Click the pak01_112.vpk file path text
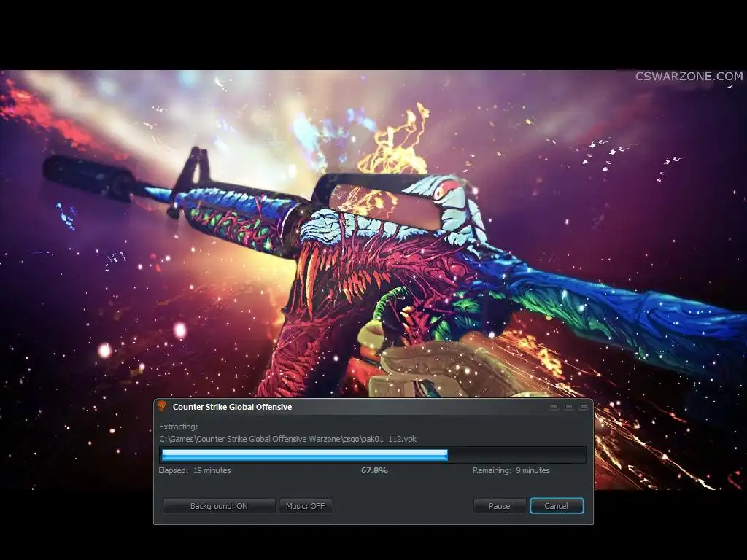The height and width of the screenshot is (560, 747). [287, 439]
